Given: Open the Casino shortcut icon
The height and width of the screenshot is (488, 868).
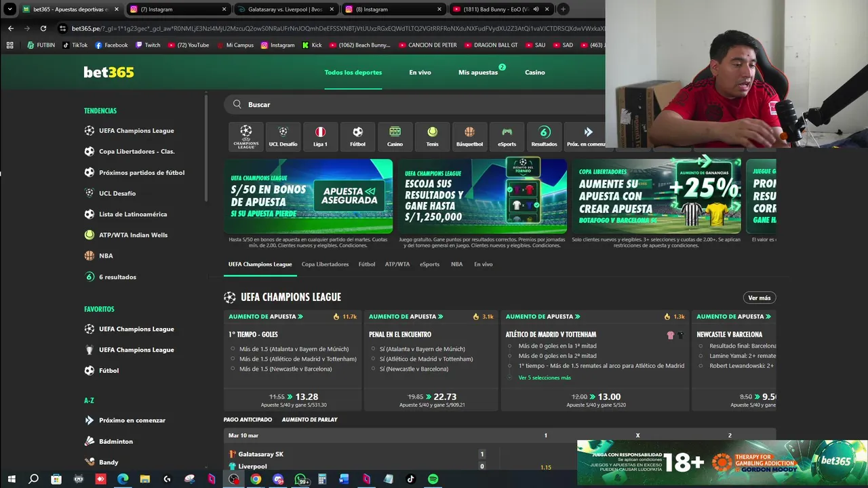Looking at the screenshot, I should click(x=395, y=136).
